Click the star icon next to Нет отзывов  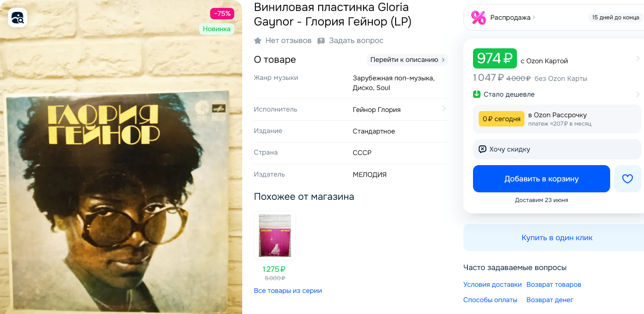[258, 40]
